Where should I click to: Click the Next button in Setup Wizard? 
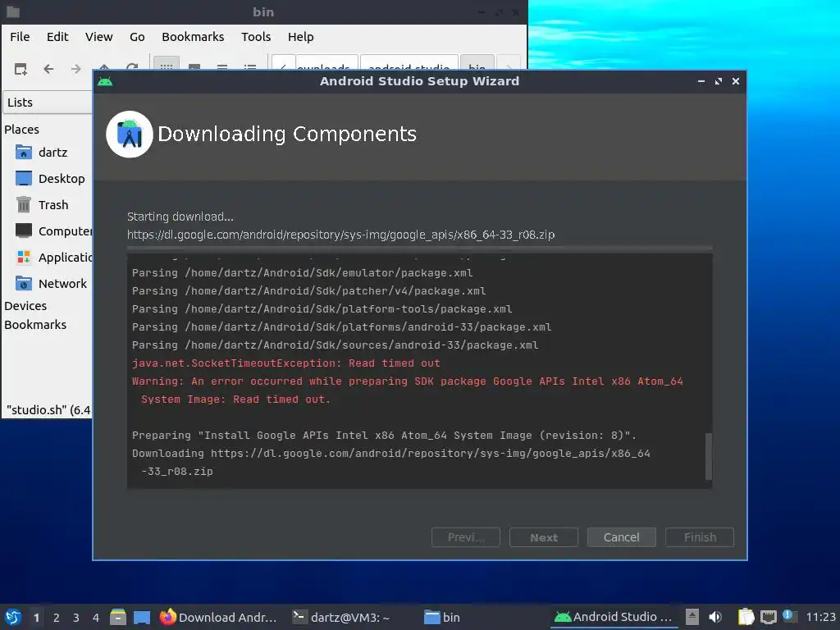click(x=544, y=537)
